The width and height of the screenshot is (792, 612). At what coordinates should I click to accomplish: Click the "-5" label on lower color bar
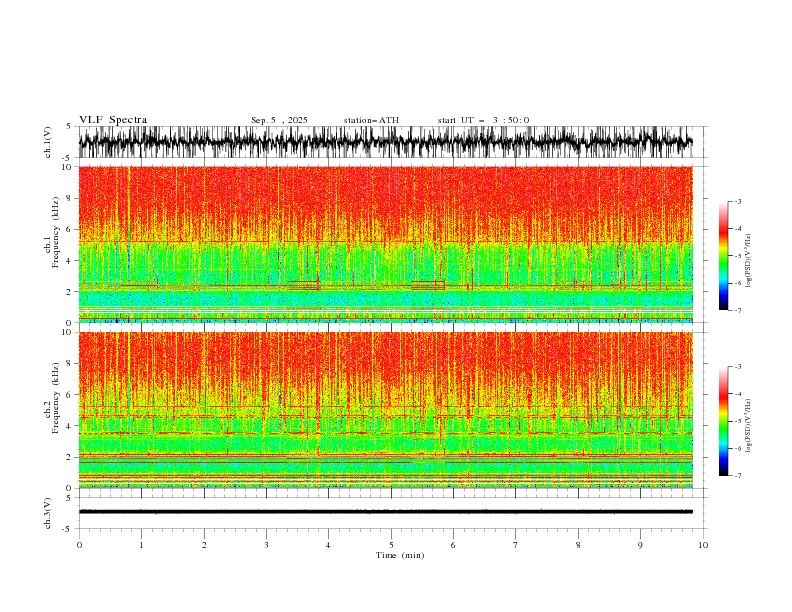tap(737, 421)
